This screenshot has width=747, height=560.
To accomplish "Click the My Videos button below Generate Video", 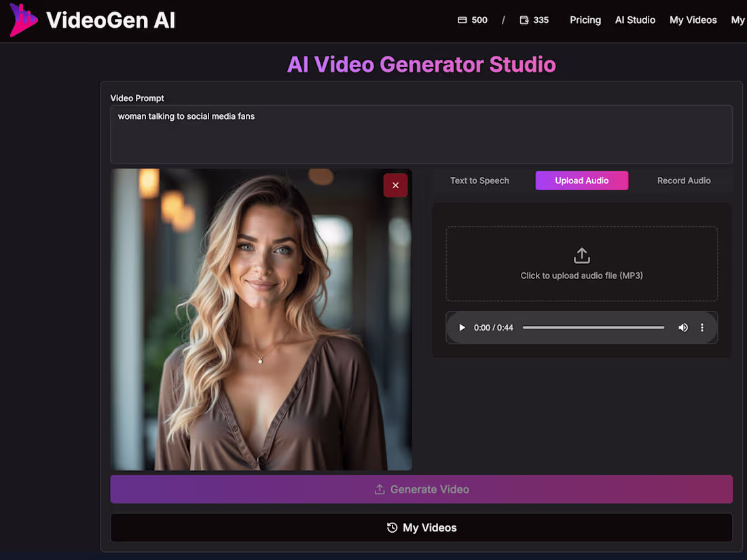I will coord(421,527).
